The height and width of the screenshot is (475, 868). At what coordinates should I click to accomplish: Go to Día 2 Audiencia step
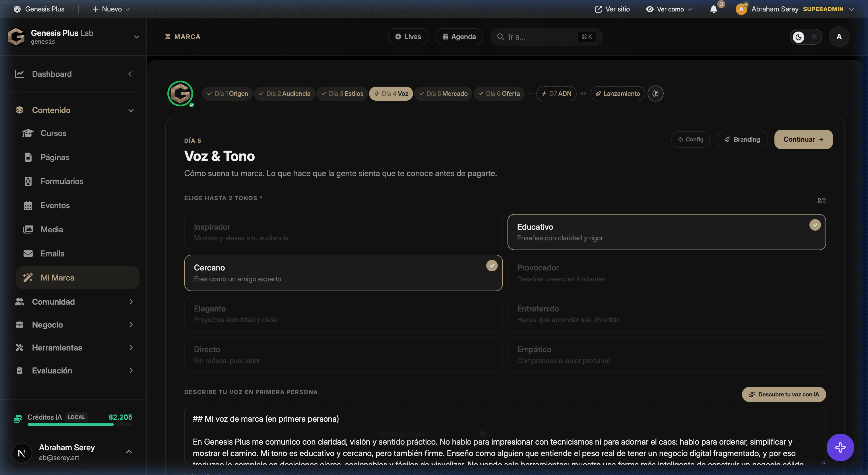point(285,94)
